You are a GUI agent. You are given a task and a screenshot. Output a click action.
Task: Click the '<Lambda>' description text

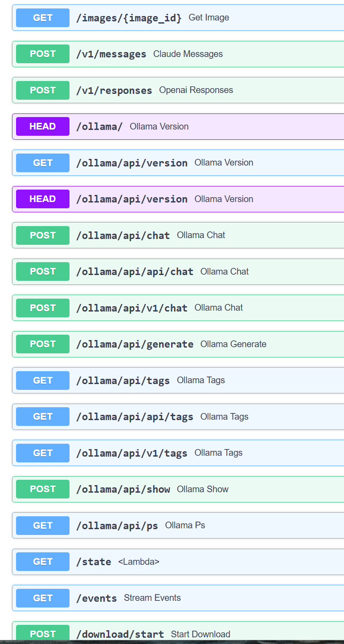(x=139, y=562)
